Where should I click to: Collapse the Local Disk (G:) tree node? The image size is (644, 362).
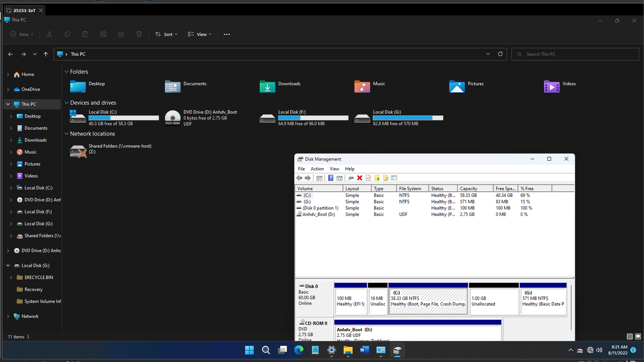8,265
